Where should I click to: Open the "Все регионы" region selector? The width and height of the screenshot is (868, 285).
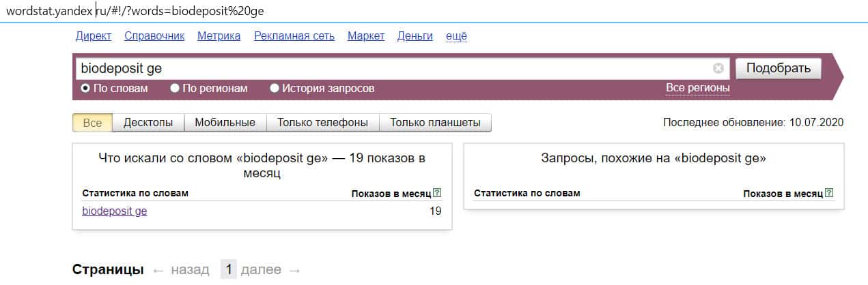697,88
